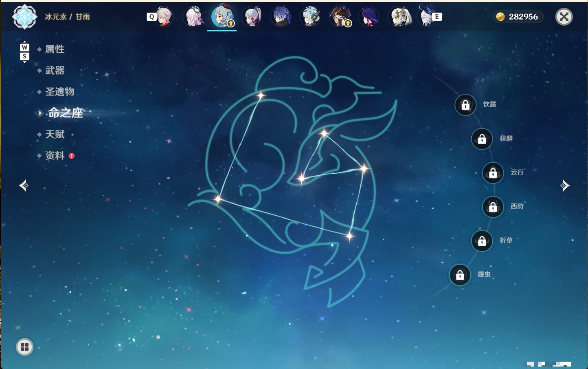
Task: Select Kazuha's white-haired portrait
Action: click(163, 17)
